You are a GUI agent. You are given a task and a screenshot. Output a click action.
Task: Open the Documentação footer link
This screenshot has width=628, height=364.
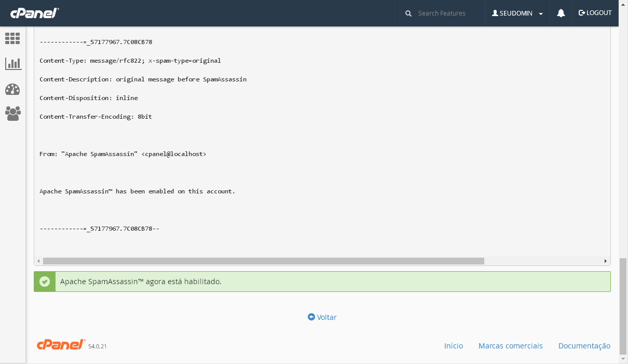pos(584,346)
